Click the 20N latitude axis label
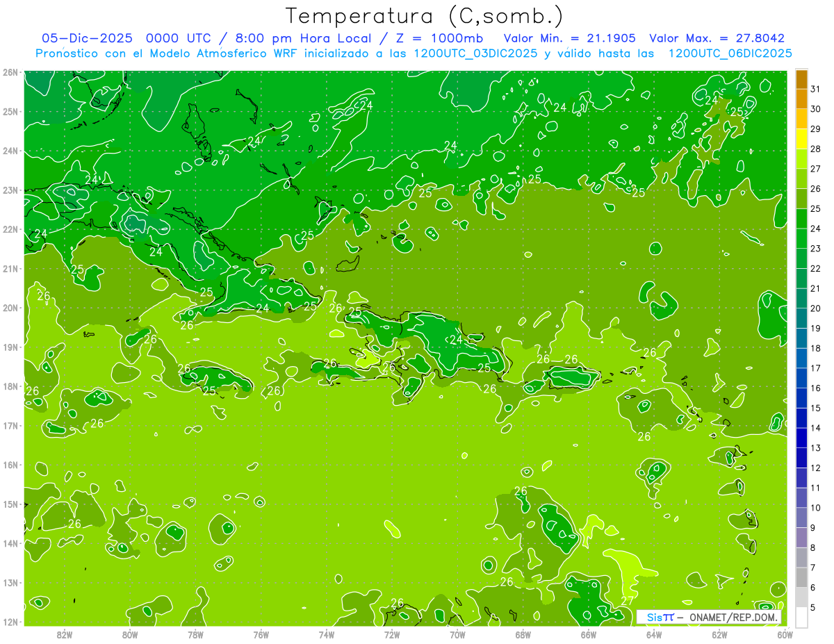Image resolution: width=834 pixels, height=644 pixels. click(10, 308)
